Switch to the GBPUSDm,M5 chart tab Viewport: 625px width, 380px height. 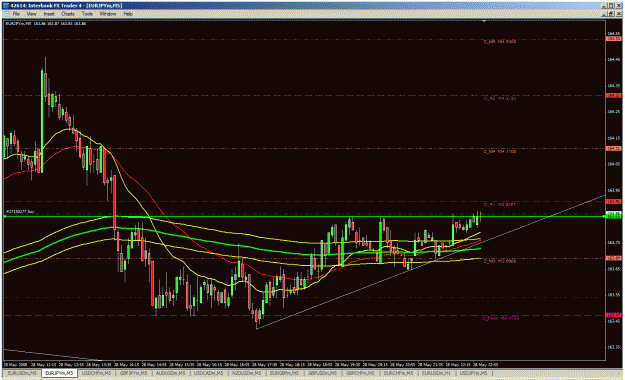pos(322,373)
